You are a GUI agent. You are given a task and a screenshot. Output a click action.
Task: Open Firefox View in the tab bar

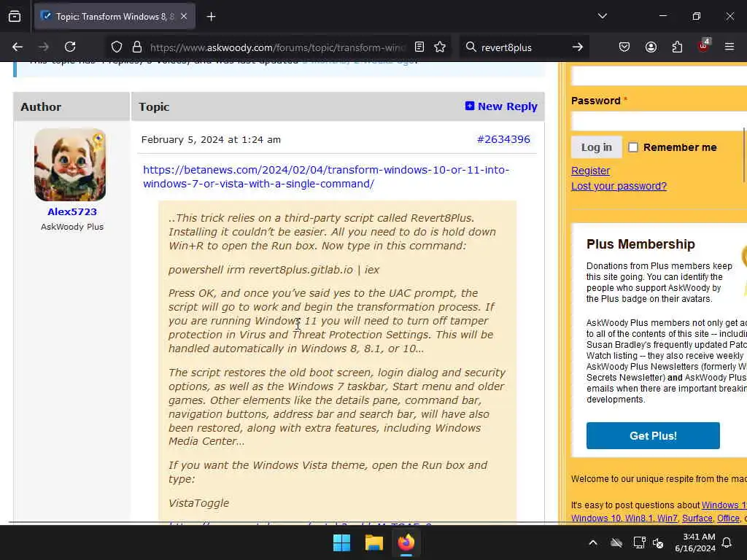click(15, 16)
